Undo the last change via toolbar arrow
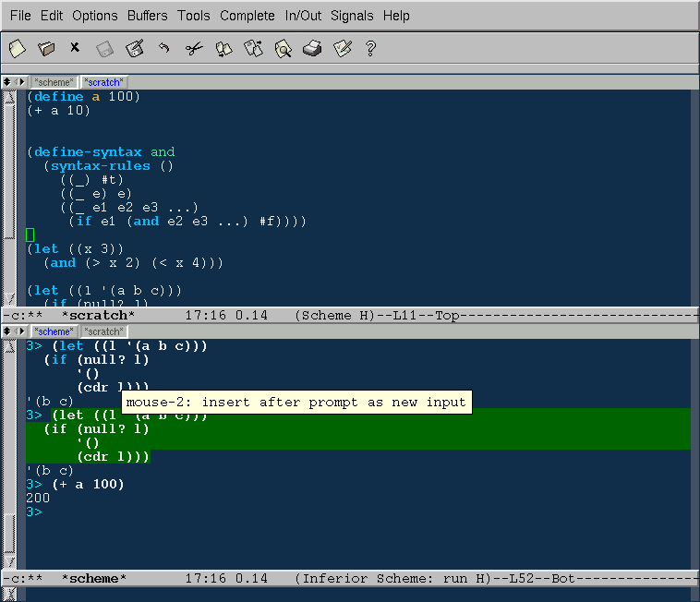700x602 pixels. tap(164, 48)
